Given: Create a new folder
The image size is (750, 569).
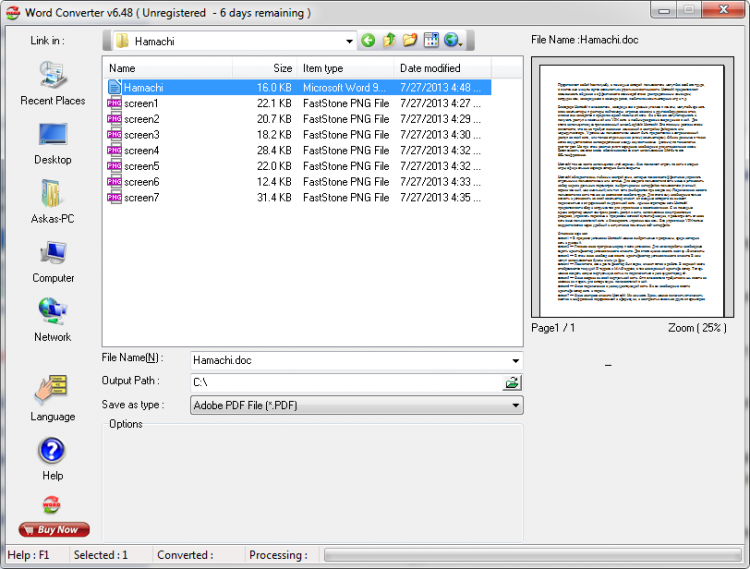Looking at the screenshot, I should (410, 41).
